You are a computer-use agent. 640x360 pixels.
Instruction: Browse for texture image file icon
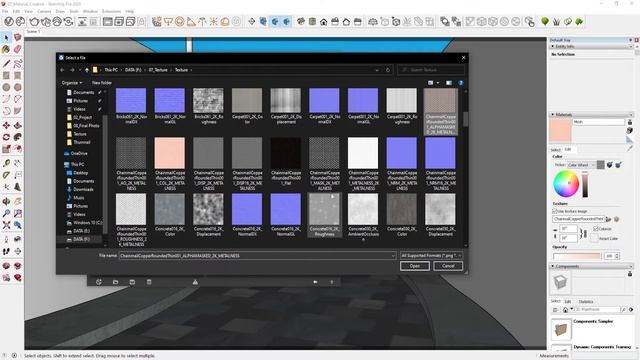(x=609, y=219)
